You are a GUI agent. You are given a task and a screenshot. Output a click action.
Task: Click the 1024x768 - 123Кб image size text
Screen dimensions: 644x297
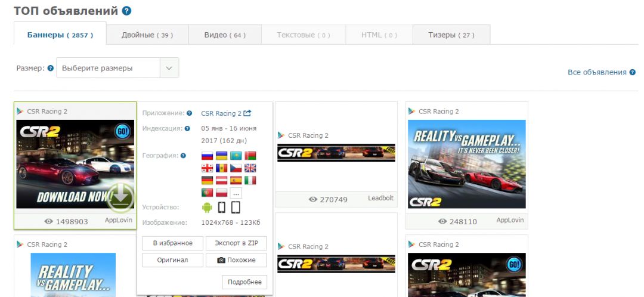click(231, 222)
